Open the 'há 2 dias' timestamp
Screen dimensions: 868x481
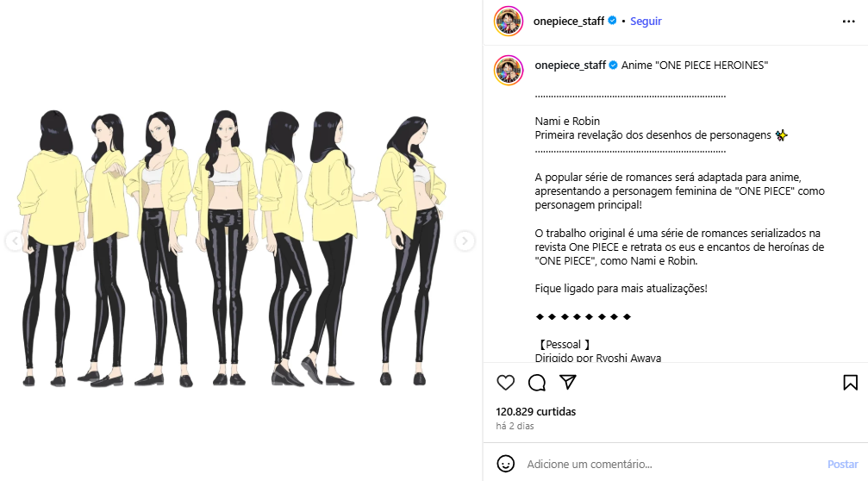[x=515, y=426]
